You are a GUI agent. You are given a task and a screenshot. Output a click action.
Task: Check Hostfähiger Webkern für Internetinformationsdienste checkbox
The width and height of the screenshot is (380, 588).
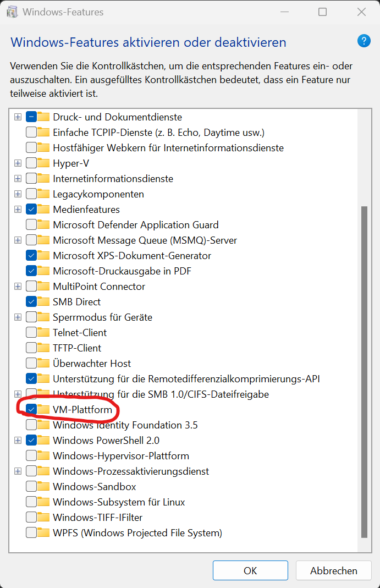click(x=31, y=148)
